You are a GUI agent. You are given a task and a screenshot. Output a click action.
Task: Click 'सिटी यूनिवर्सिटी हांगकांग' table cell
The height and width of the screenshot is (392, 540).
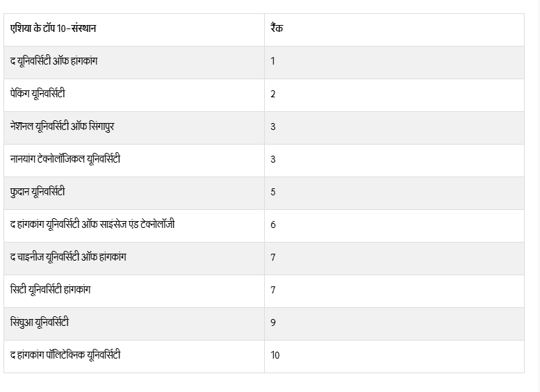pyautogui.click(x=50, y=290)
